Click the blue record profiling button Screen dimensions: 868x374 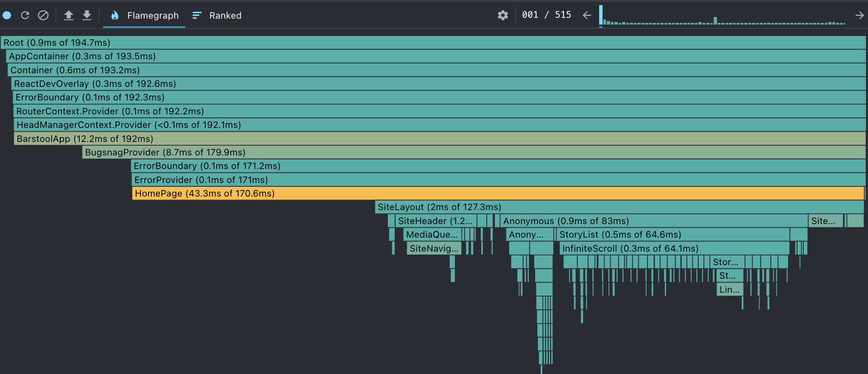(x=7, y=16)
